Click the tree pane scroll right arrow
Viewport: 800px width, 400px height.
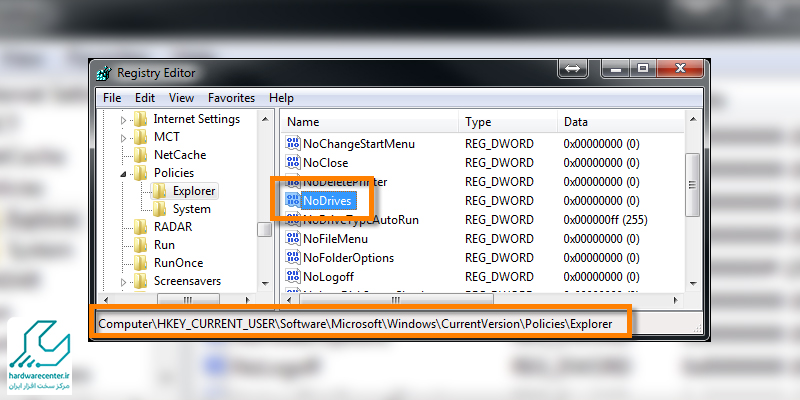click(x=247, y=300)
